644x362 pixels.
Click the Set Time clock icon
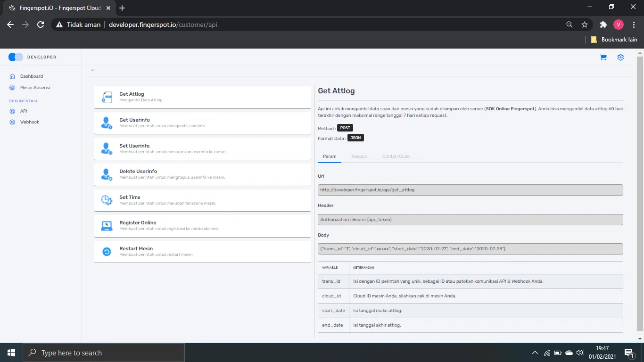[x=107, y=200]
